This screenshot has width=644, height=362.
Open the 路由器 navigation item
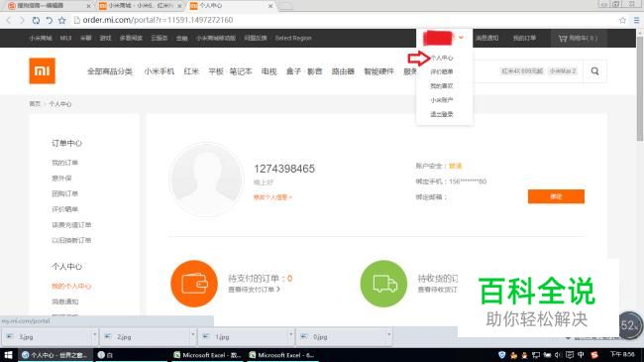click(x=343, y=71)
